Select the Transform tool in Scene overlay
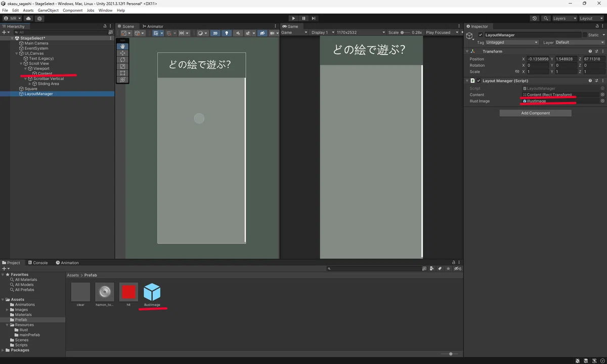The width and height of the screenshot is (607, 364). [122, 79]
